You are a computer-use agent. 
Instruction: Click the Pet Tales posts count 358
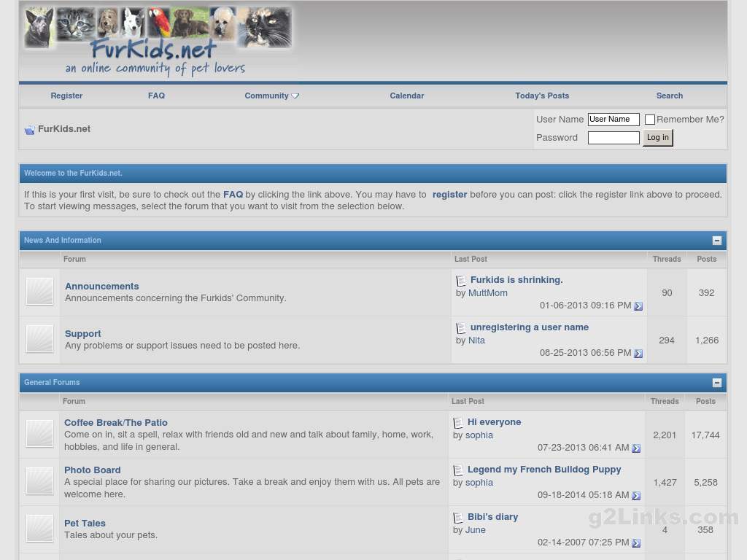[x=705, y=530]
